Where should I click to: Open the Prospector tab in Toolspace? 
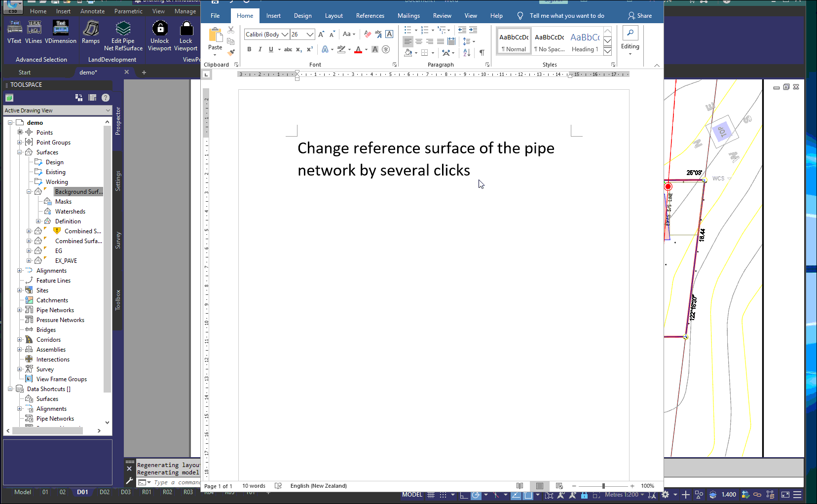tap(118, 121)
